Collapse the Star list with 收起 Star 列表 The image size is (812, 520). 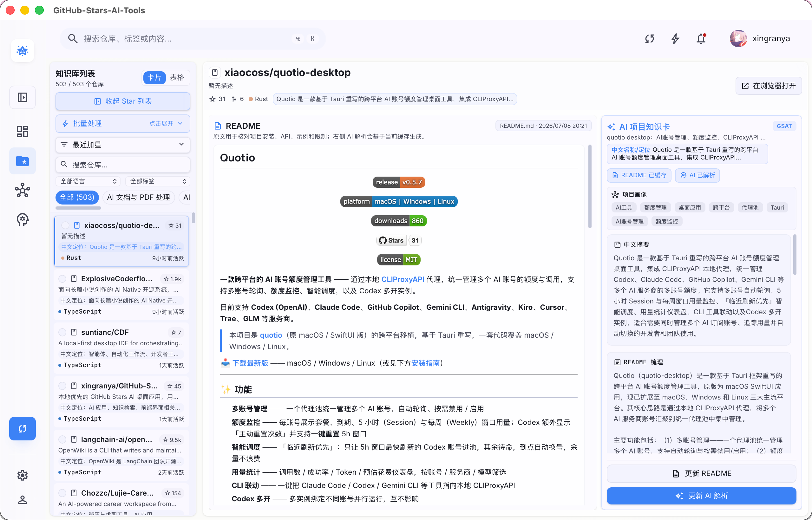[123, 101]
